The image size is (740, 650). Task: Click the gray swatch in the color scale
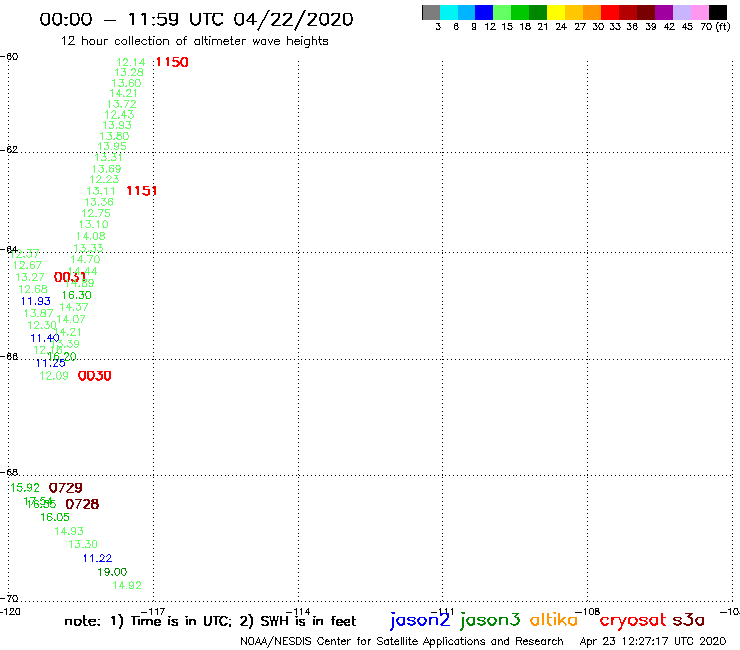(x=431, y=12)
